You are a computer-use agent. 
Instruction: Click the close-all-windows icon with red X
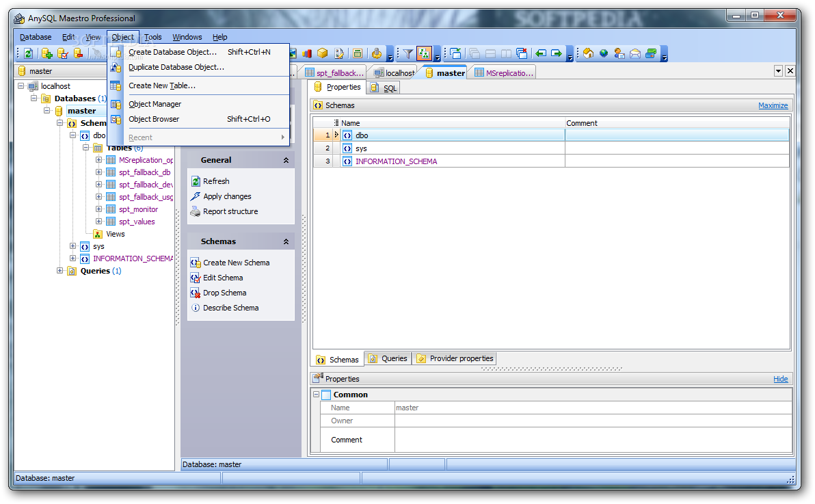522,53
